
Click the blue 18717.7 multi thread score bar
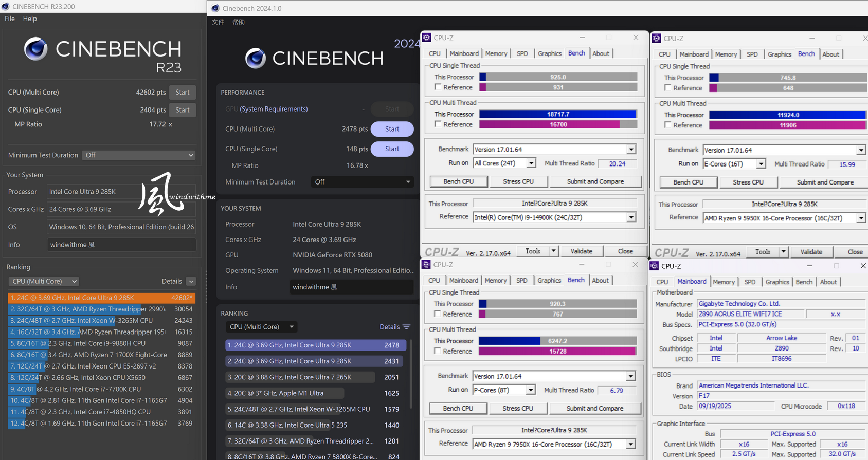point(558,114)
